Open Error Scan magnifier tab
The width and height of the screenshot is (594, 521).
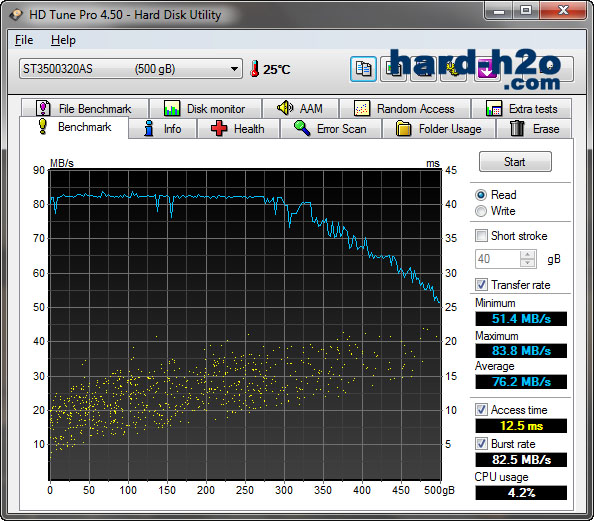coord(331,129)
